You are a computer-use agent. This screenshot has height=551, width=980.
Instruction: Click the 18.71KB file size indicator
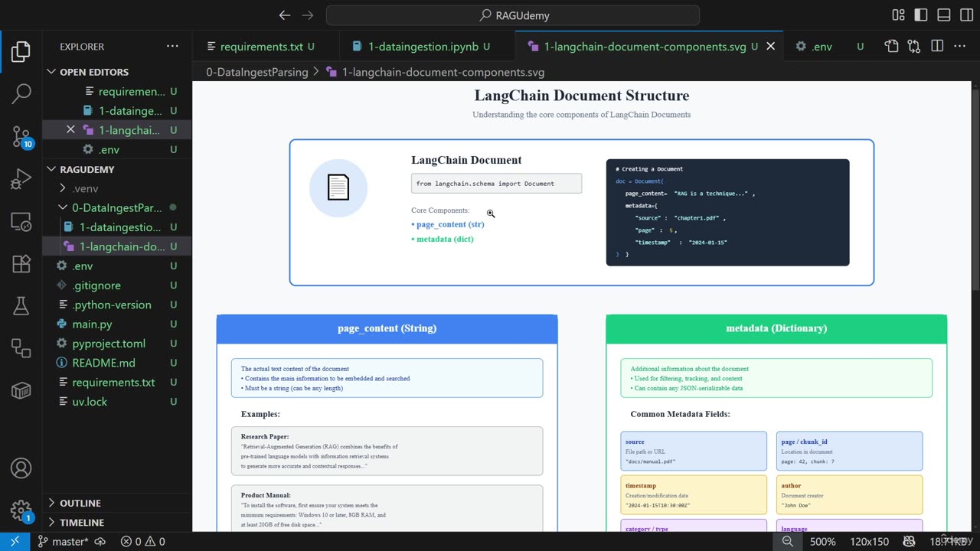948,541
